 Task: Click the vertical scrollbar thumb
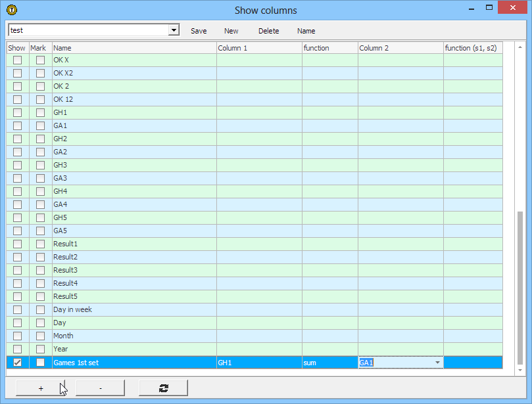point(520,288)
